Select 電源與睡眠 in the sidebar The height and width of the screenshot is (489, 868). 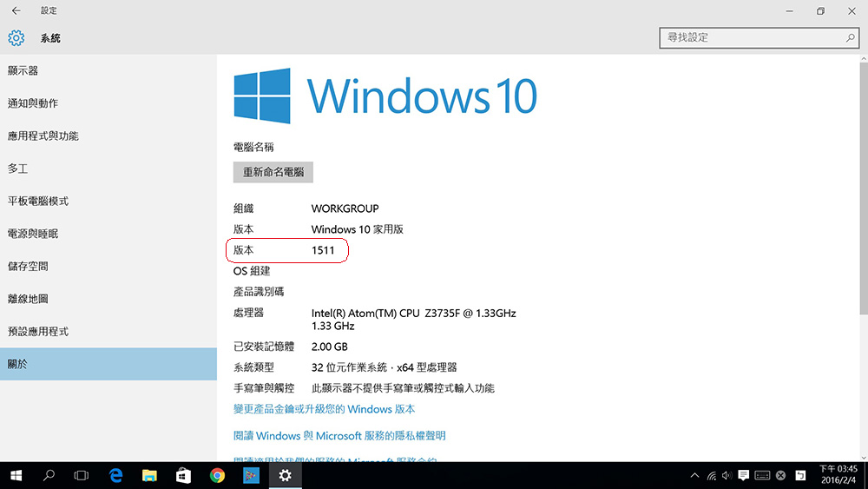(108, 235)
